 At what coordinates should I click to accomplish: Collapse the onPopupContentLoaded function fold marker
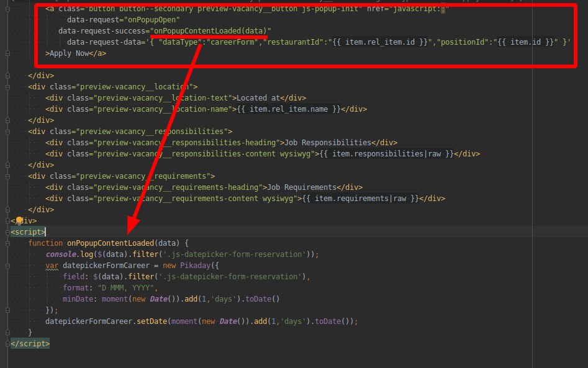[7, 243]
